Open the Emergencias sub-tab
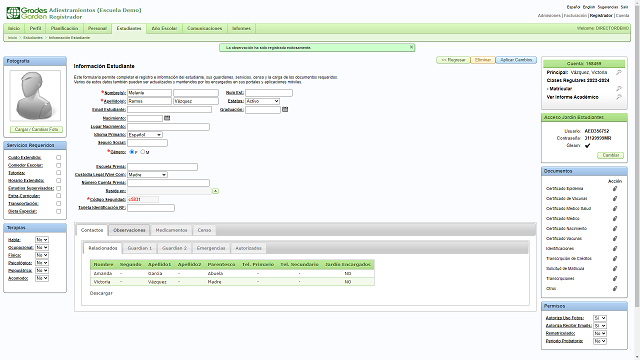Image resolution: width=640 pixels, height=360 pixels. pyautogui.click(x=211, y=248)
